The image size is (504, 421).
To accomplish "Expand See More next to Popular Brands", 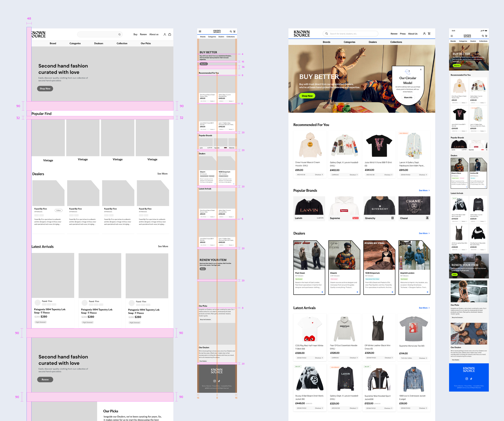I will coord(424,190).
